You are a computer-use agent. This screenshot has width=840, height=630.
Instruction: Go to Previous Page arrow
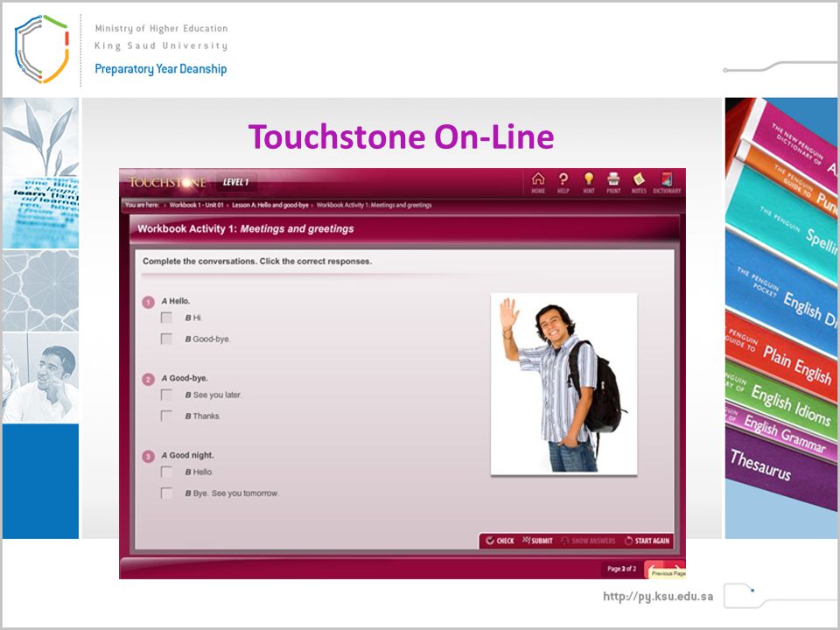[654, 568]
